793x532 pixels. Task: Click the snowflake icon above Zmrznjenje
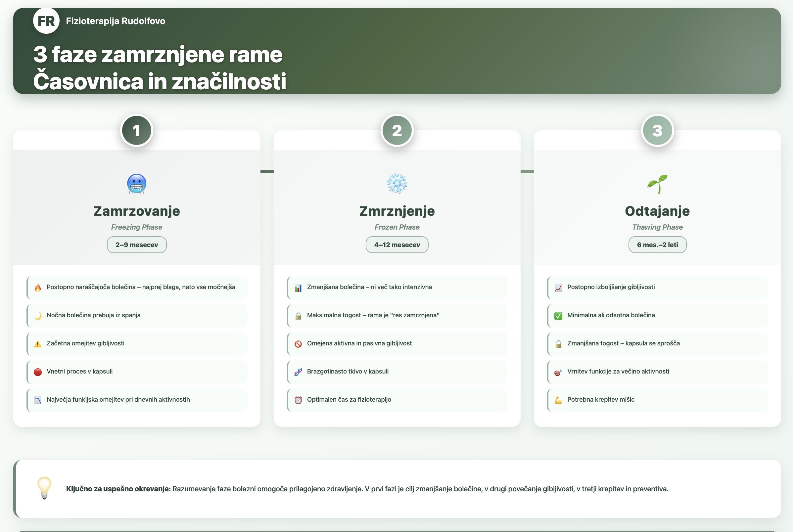[x=397, y=184]
